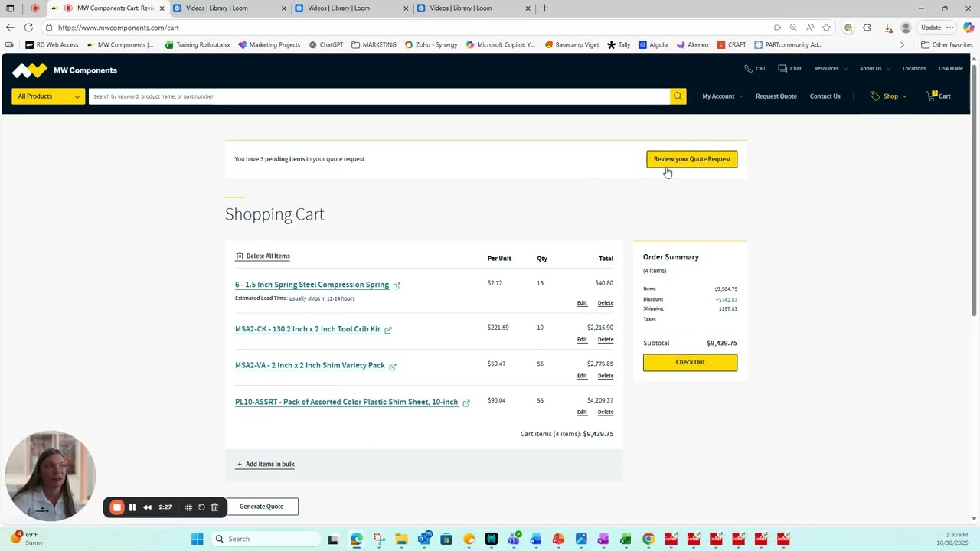This screenshot has width=980, height=551.
Task: Open the MARKETING bookmarks folder
Action: (x=374, y=44)
